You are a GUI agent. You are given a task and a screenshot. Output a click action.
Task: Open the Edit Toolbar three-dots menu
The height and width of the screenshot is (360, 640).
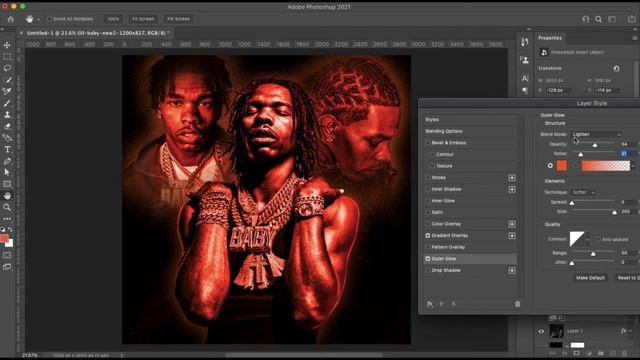(x=7, y=219)
